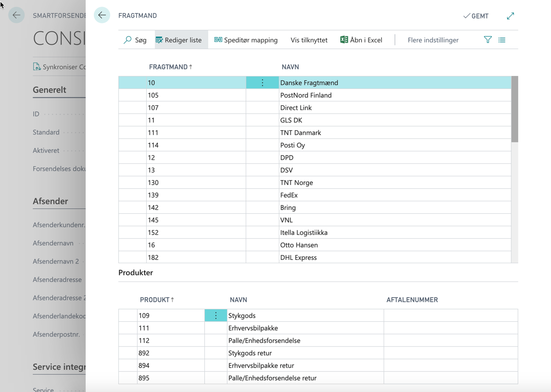
Task: Click the Søg search button
Action: click(x=135, y=40)
